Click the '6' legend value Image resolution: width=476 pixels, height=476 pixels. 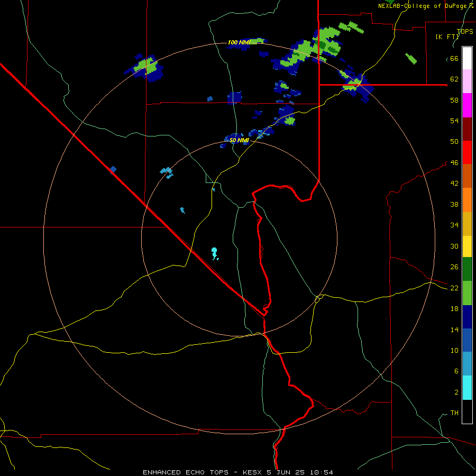(x=456, y=371)
